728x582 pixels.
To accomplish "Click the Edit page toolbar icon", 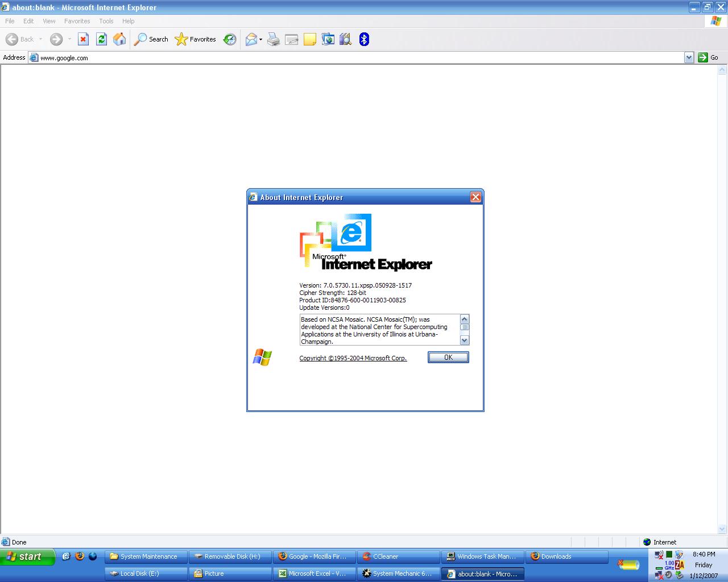I will (292, 39).
